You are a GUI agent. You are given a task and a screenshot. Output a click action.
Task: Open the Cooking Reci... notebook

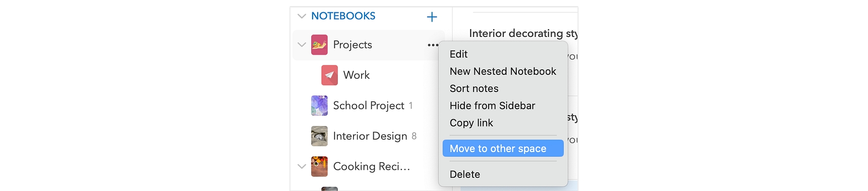coord(371,166)
